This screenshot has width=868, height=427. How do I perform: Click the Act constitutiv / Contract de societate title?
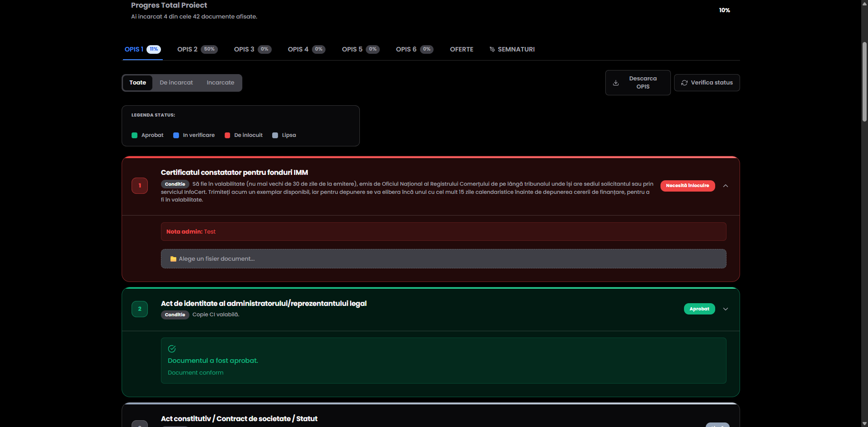239,418
